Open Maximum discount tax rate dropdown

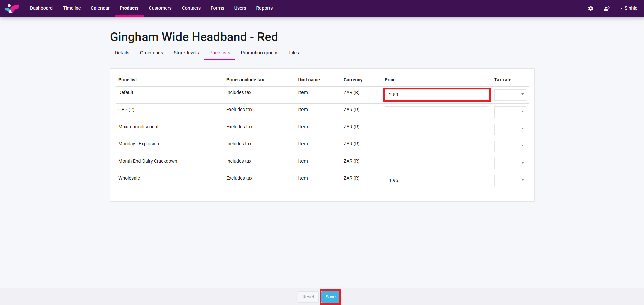[510, 129]
